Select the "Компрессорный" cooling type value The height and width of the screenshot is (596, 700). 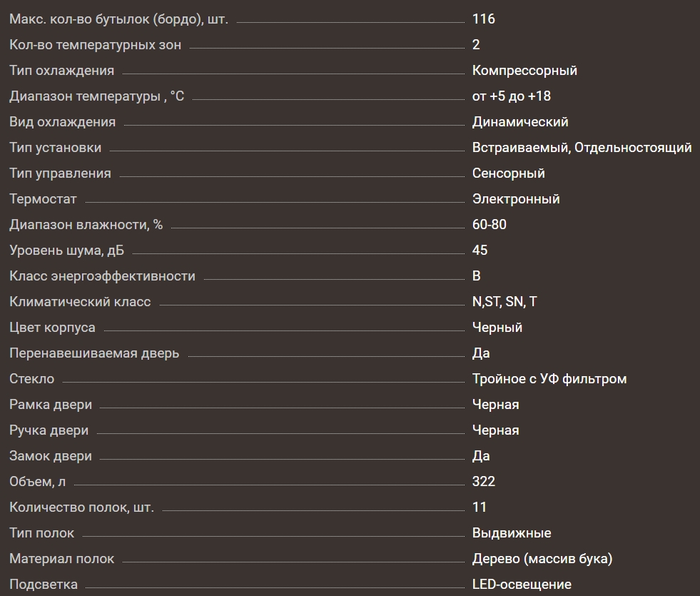pos(524,71)
